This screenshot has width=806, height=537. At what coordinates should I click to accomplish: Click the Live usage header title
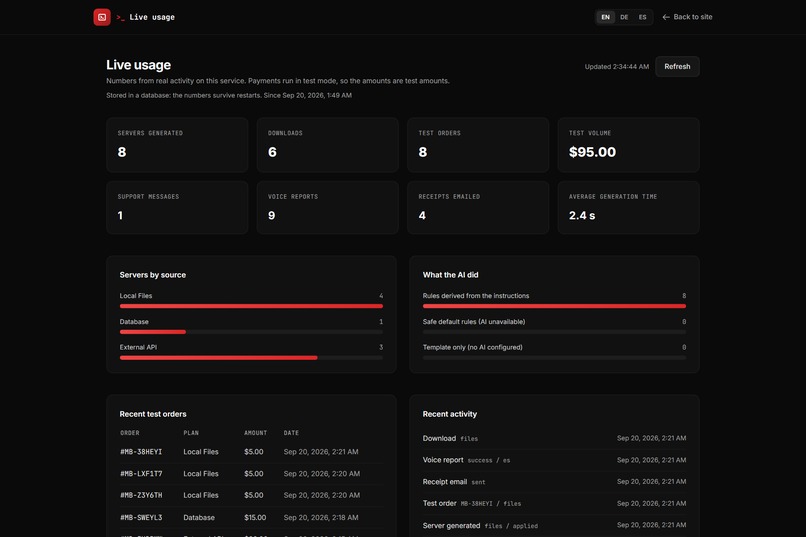point(152,17)
